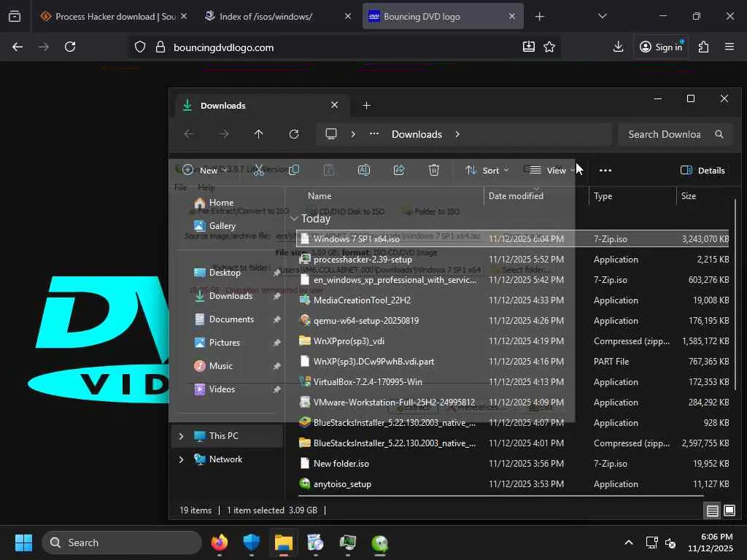Click the Delete trash icon in Explorer
The height and width of the screenshot is (560, 747).
tap(433, 170)
